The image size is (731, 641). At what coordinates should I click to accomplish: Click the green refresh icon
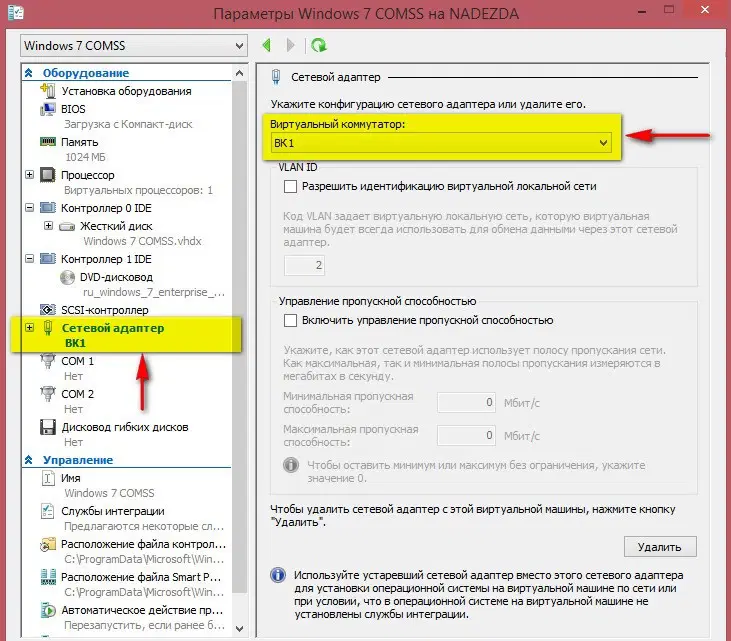pyautogui.click(x=319, y=45)
